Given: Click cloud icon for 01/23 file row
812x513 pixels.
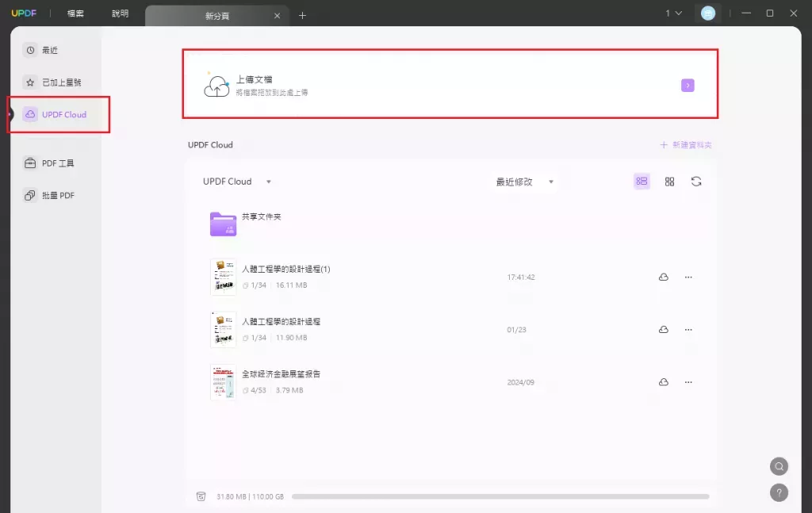Looking at the screenshot, I should click(664, 330).
